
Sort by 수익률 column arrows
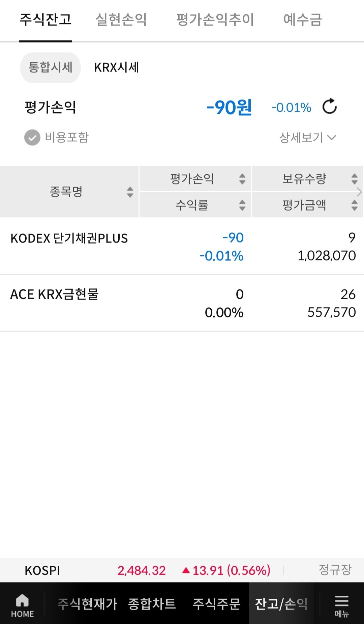(242, 205)
